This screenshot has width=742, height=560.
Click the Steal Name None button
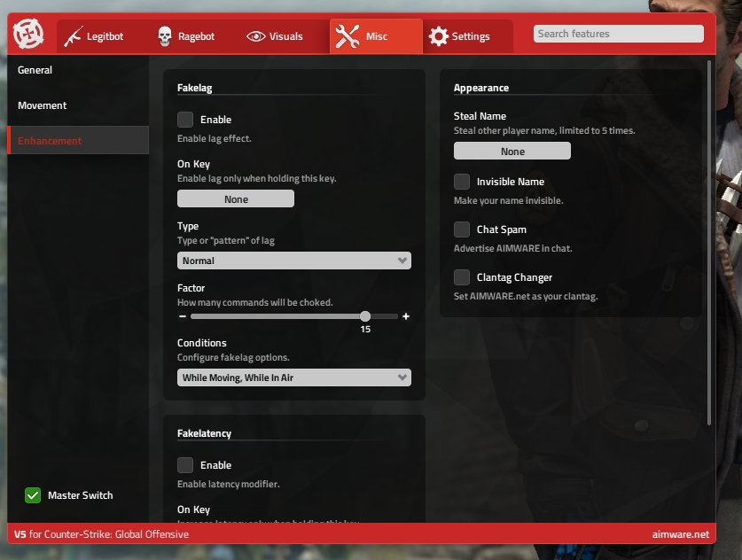coord(512,152)
